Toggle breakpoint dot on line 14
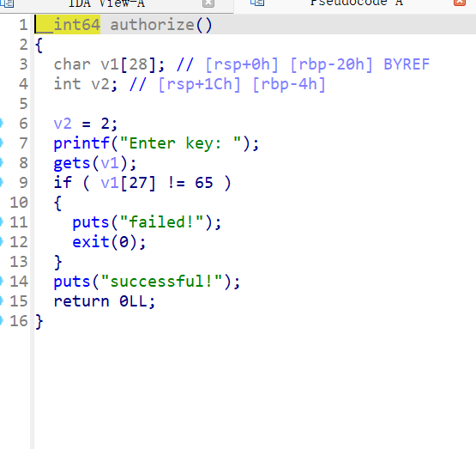 [1, 282]
